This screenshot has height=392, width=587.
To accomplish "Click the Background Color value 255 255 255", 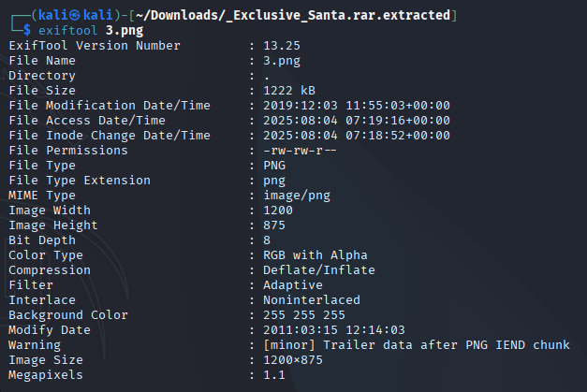I will click(x=304, y=315).
